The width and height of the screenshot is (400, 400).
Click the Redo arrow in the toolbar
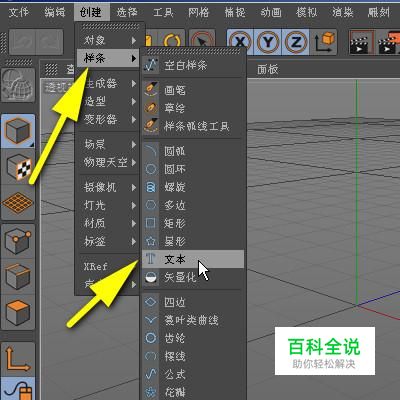(x=49, y=41)
